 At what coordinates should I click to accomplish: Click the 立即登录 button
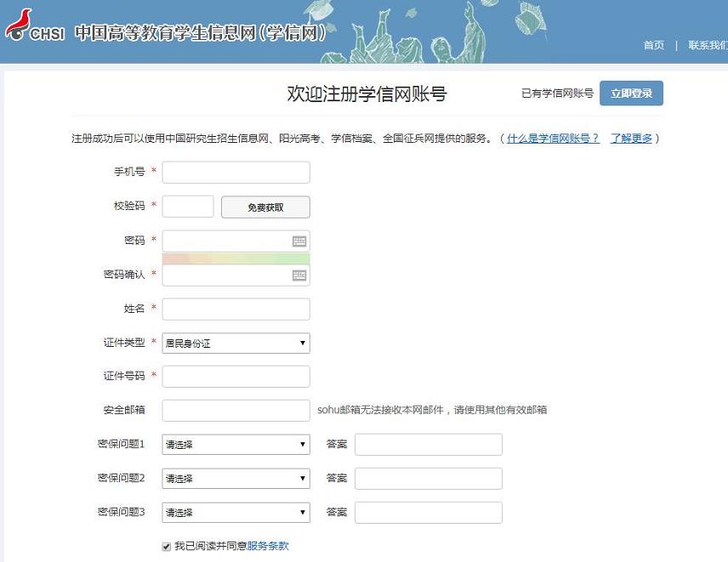pos(631,94)
